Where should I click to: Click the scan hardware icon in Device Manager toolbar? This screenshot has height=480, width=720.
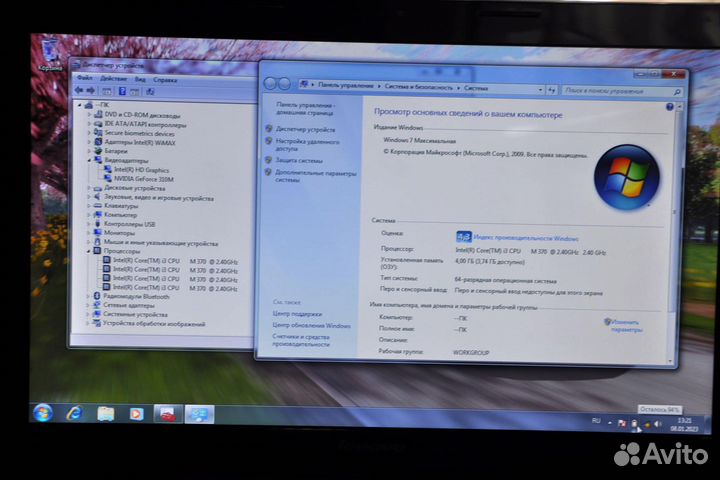coord(150,92)
